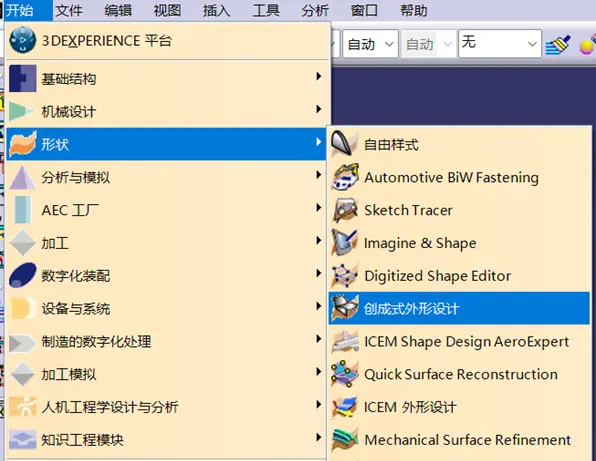596x461 pixels.
Task: Select 创成式外形设计 workbench entry
Action: pyautogui.click(x=459, y=308)
